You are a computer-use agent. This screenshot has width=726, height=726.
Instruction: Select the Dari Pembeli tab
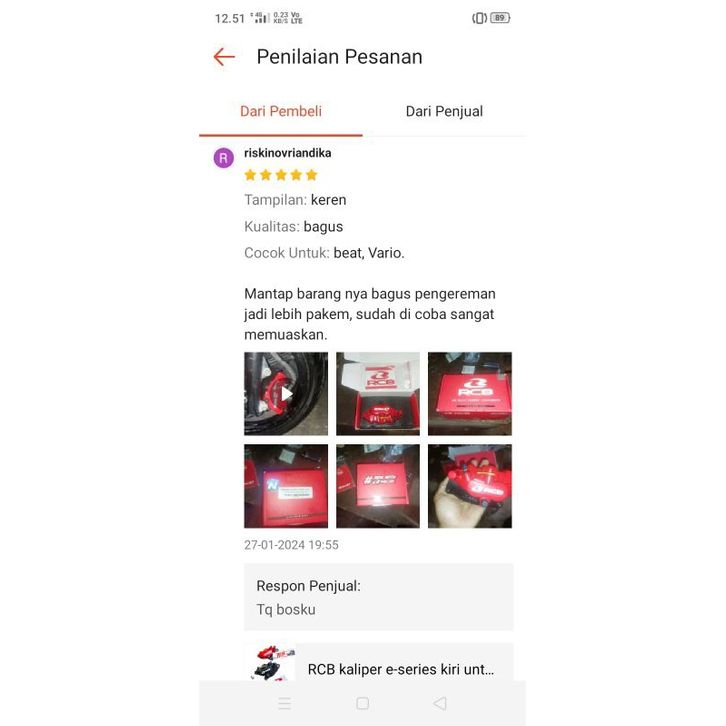pyautogui.click(x=281, y=111)
